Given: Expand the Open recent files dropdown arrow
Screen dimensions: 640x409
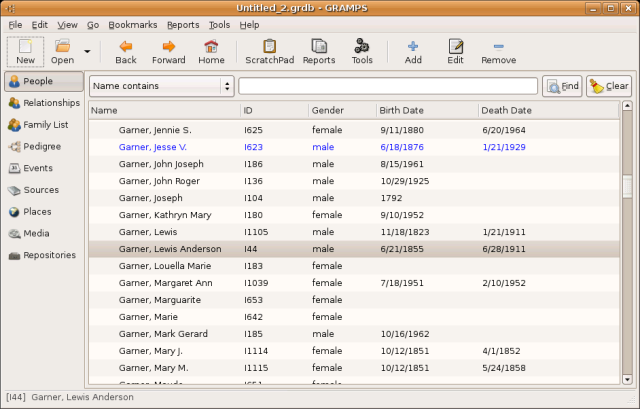Looking at the screenshot, I should tap(87, 51).
